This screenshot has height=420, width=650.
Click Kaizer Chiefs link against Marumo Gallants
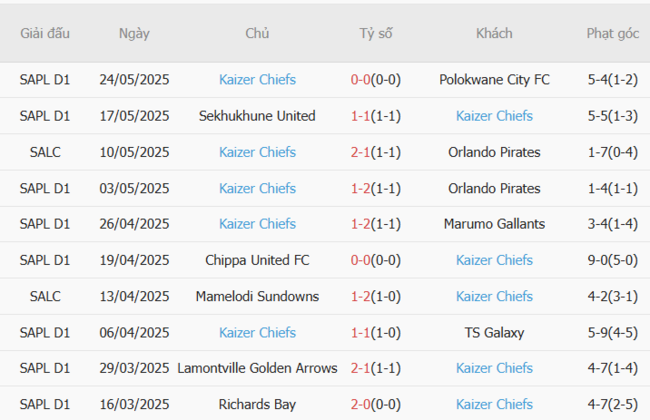pos(257,224)
